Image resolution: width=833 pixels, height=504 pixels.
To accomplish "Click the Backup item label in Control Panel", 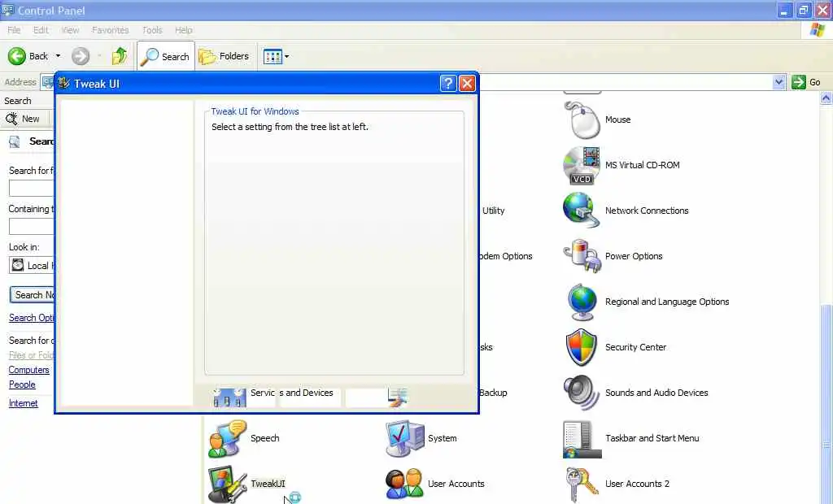I will [x=493, y=393].
